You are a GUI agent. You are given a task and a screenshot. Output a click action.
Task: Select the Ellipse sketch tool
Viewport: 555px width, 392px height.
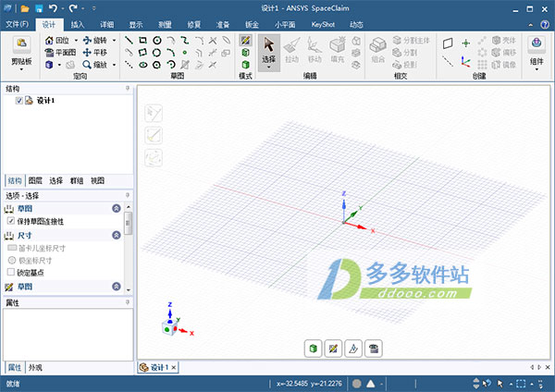[143, 65]
